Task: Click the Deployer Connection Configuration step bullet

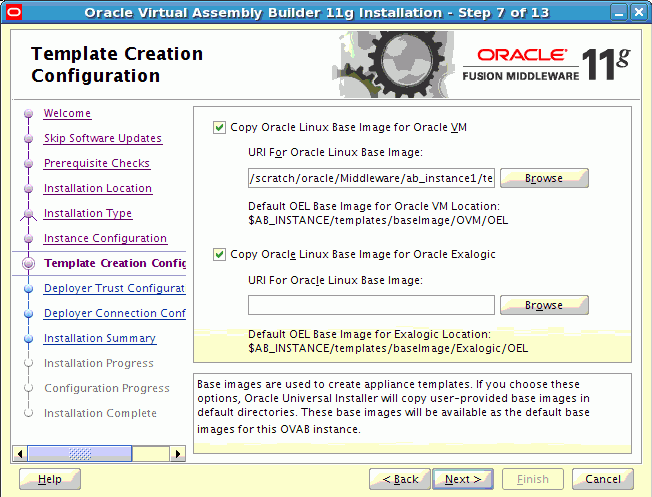Action: coord(28,314)
